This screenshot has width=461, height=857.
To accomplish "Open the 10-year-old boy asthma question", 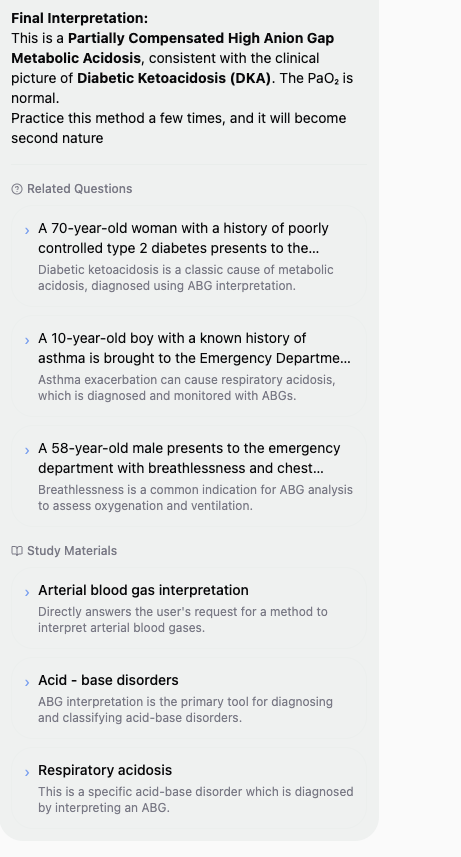I will tap(189, 366).
